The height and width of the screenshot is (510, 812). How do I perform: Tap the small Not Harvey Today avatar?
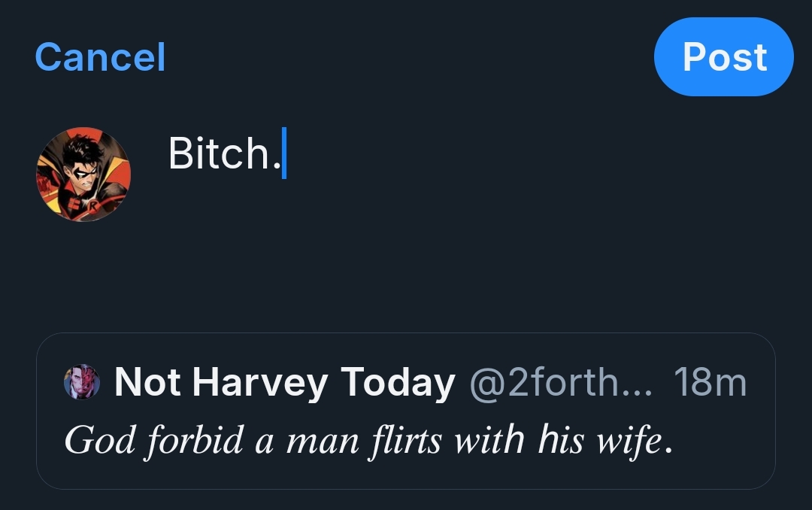tap(82, 383)
